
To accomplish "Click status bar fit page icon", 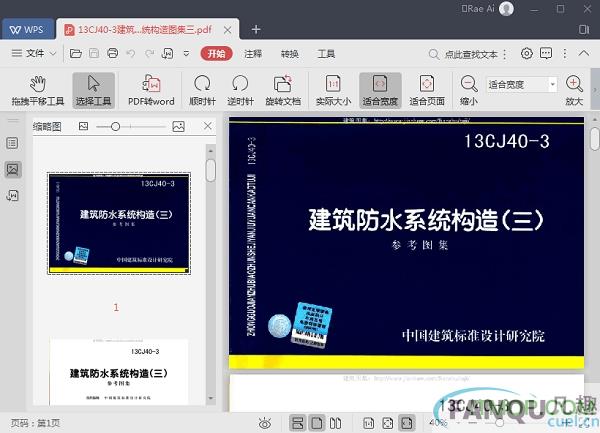I will click(388, 423).
